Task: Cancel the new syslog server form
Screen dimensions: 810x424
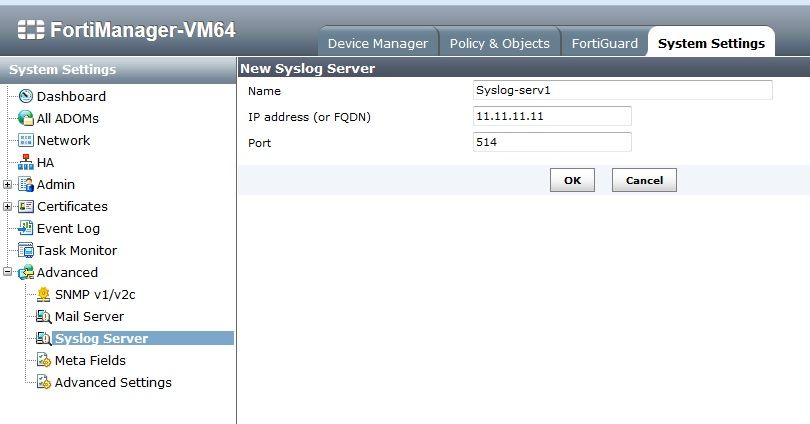Action: point(644,180)
